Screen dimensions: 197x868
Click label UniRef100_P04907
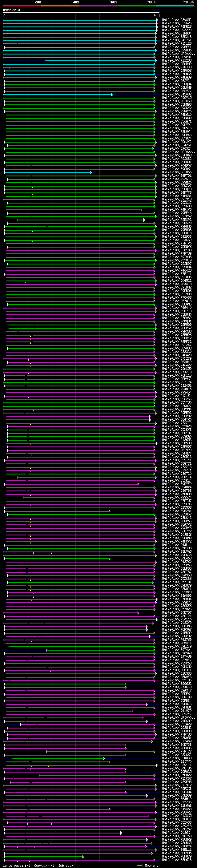[x=177, y=165]
